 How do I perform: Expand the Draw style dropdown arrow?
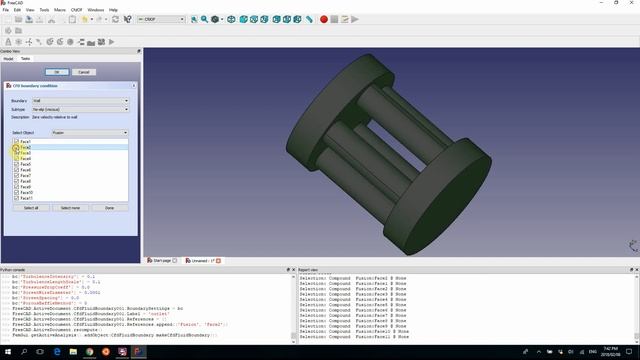[x=222, y=19]
